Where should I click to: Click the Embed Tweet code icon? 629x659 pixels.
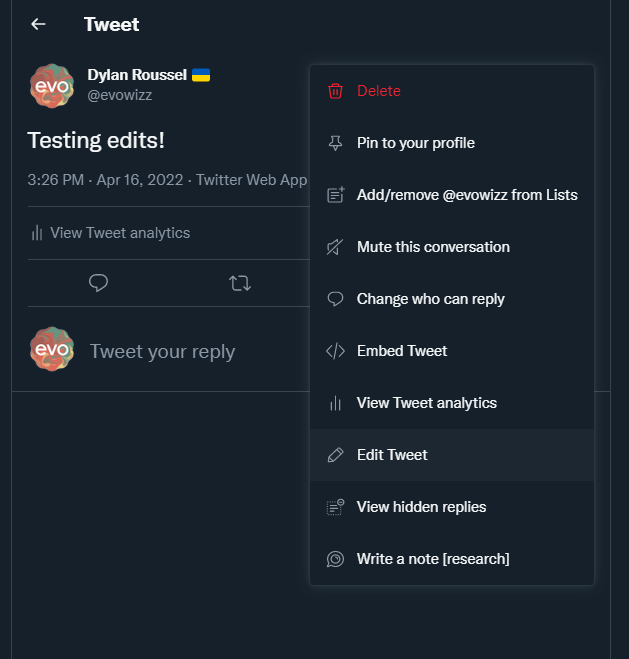[336, 351]
